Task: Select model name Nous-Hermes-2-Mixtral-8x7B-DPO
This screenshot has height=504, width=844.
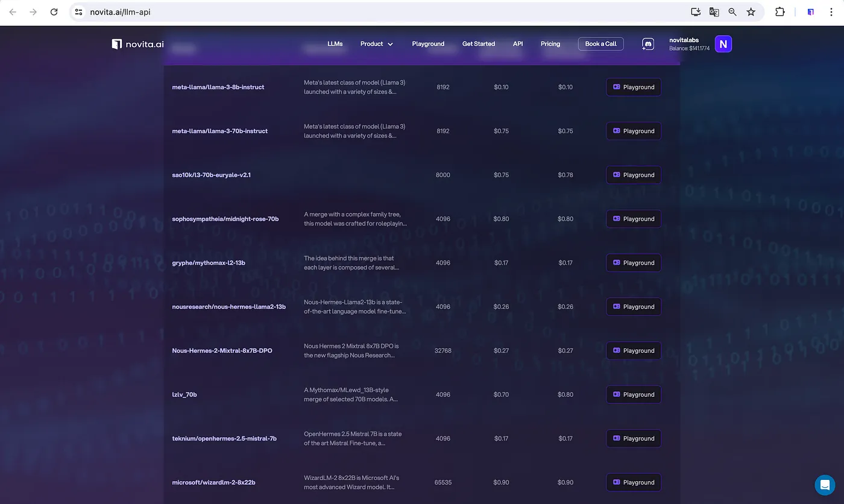Action: (222, 351)
